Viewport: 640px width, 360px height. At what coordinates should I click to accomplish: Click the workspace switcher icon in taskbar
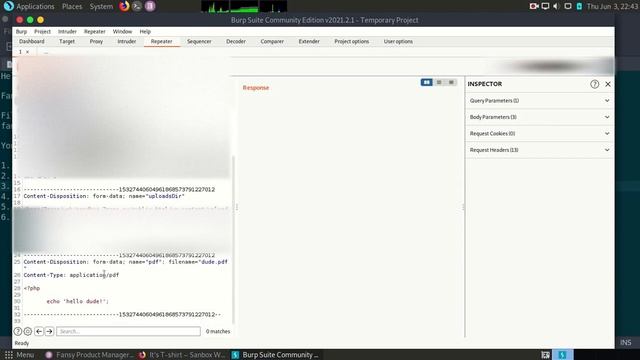click(545, 355)
